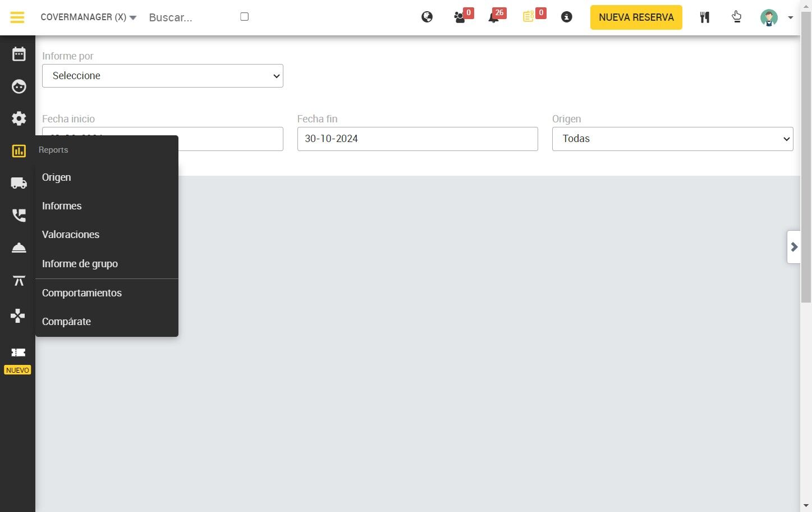812x512 pixels.
Task: Expand the right side panel chevron
Action: [794, 247]
